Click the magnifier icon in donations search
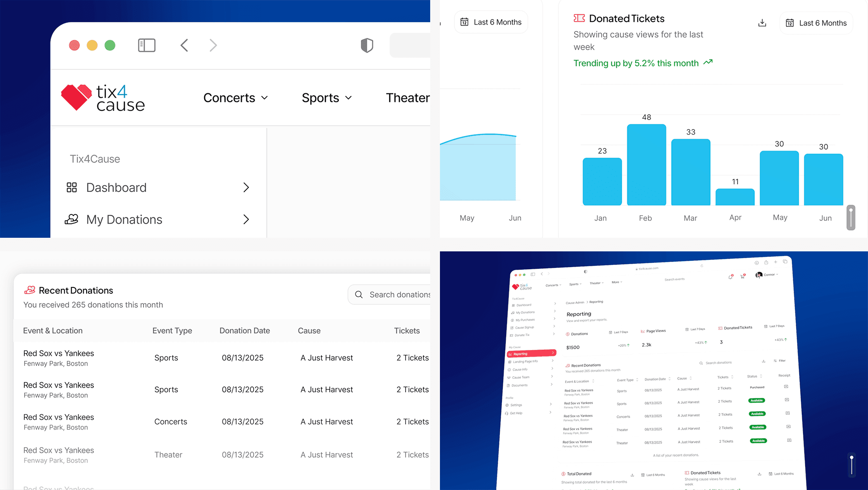This screenshot has width=868, height=490. pyautogui.click(x=359, y=295)
